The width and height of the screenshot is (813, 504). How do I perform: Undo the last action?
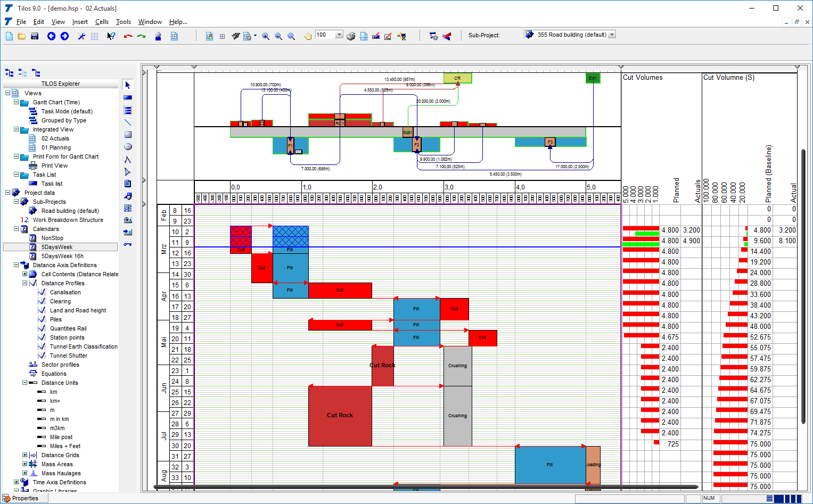[x=128, y=36]
